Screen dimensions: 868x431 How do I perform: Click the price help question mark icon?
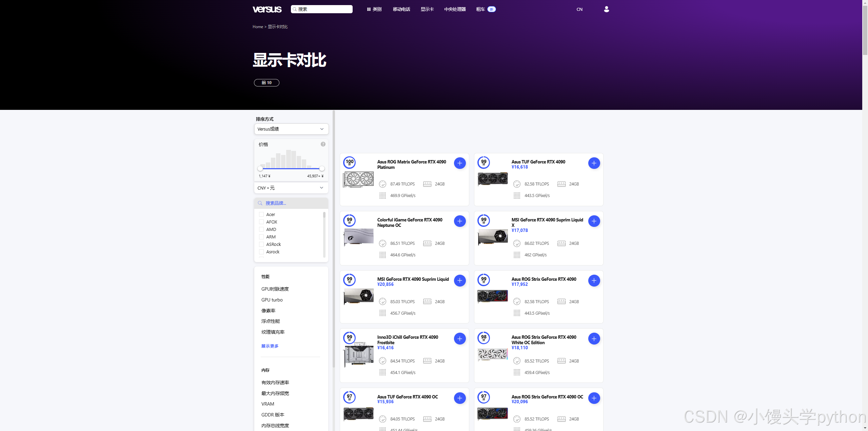323,144
